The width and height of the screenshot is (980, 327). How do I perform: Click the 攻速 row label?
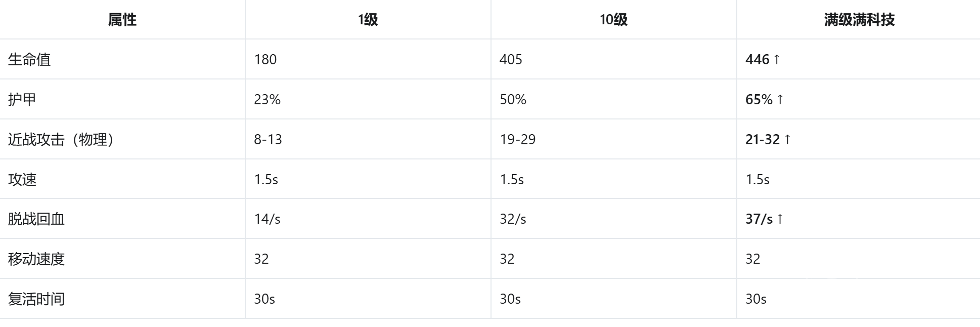click(22, 180)
